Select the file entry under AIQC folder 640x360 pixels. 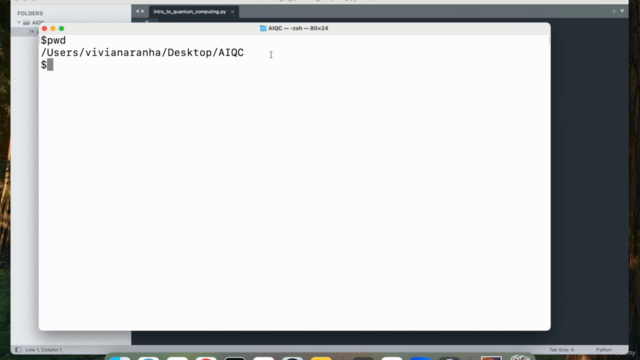point(35,31)
